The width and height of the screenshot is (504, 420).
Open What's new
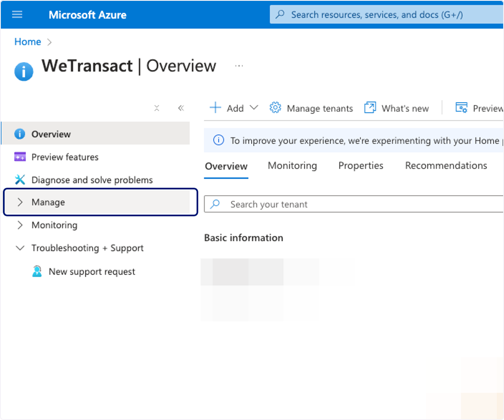[x=396, y=108]
